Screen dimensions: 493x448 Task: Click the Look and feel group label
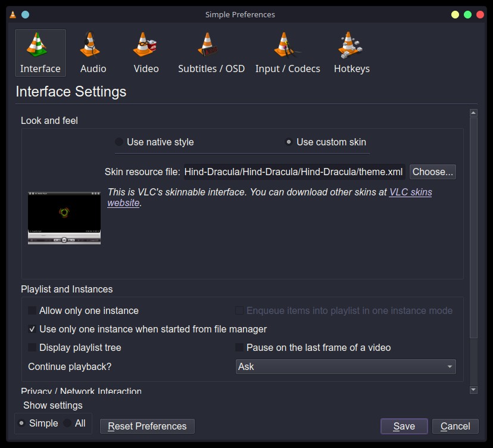point(49,120)
